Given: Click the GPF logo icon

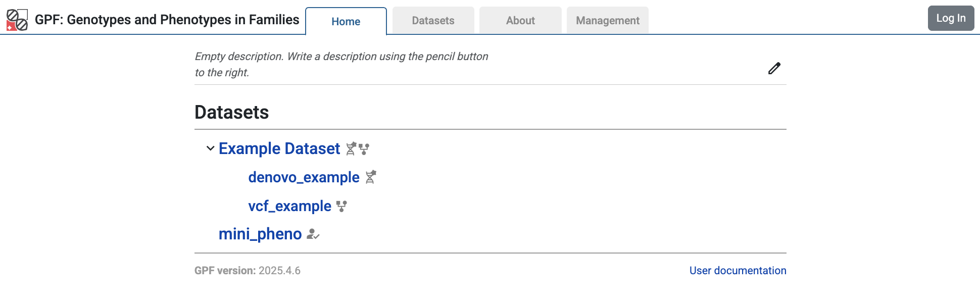Looking at the screenshot, I should coord(17,20).
